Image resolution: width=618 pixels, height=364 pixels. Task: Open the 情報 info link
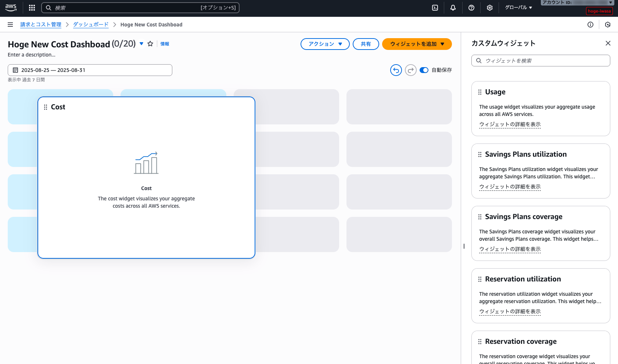click(165, 44)
